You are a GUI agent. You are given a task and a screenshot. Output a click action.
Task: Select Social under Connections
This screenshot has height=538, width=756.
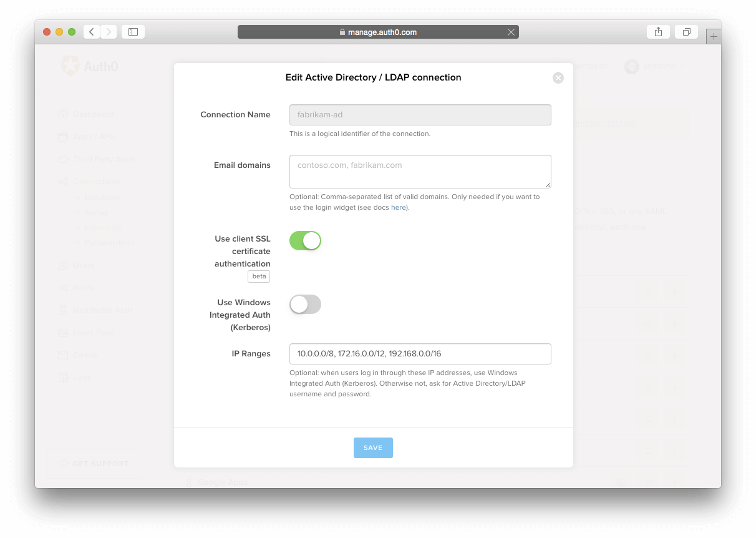(95, 213)
